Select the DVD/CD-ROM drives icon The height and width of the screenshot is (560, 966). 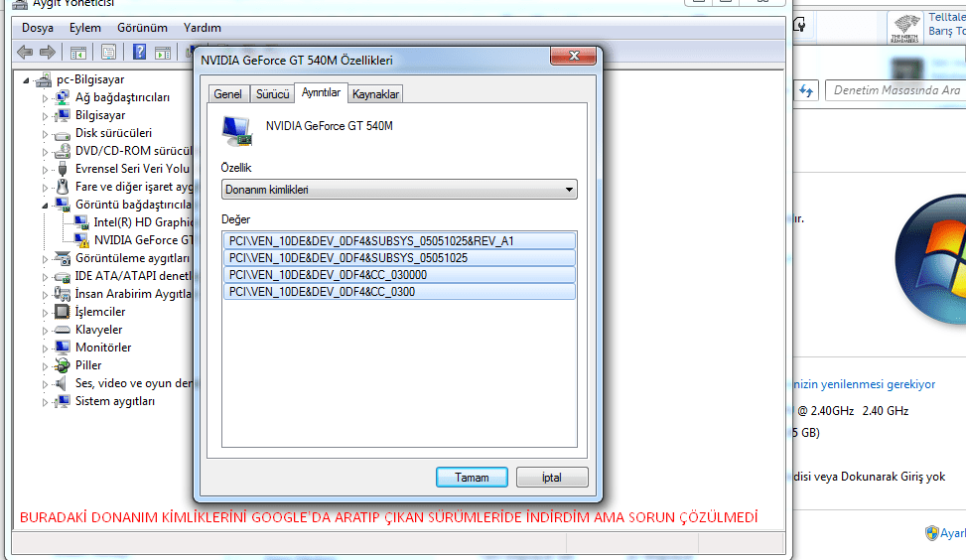click(x=62, y=151)
